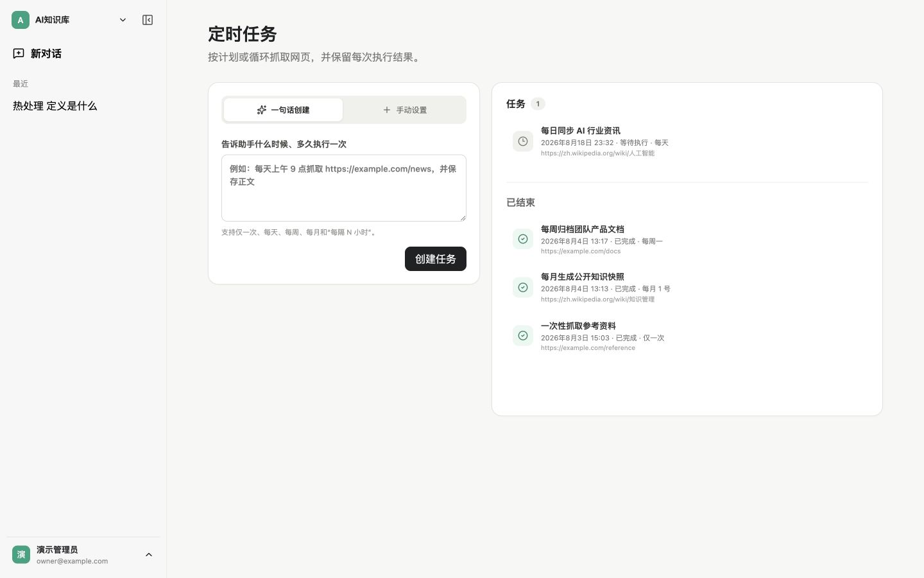Click the clock icon of 每日同步 AI 行业资讯
The height and width of the screenshot is (578, 924).
click(523, 141)
